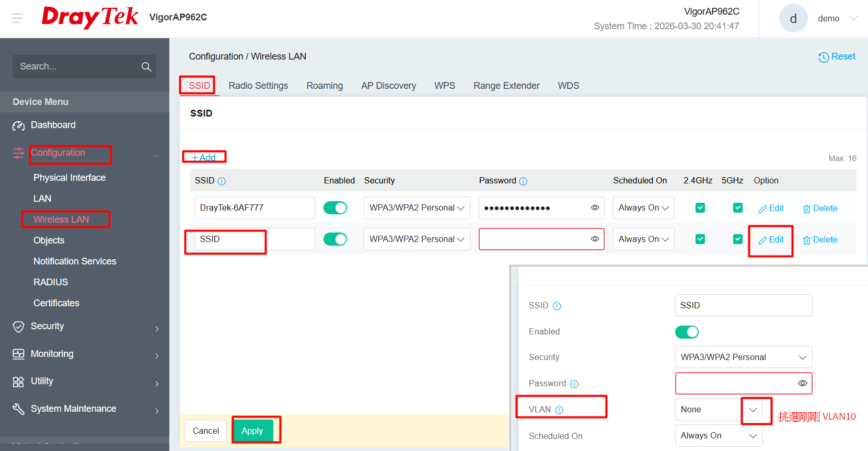Image resolution: width=868 pixels, height=451 pixels.
Task: Show password for DrayTek-6AF777 row
Action: [x=595, y=207]
